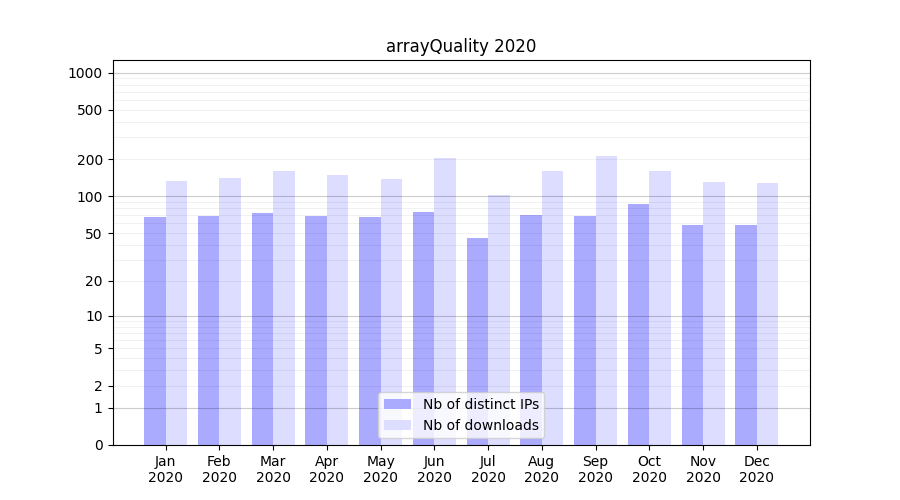Viewport: 900px width, 500px height.
Task: Select the 'Nb of distinct IPs' legend label
Action: 480,404
